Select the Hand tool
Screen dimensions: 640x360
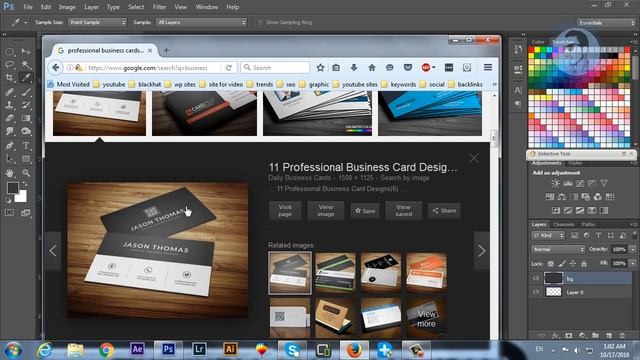(9, 173)
